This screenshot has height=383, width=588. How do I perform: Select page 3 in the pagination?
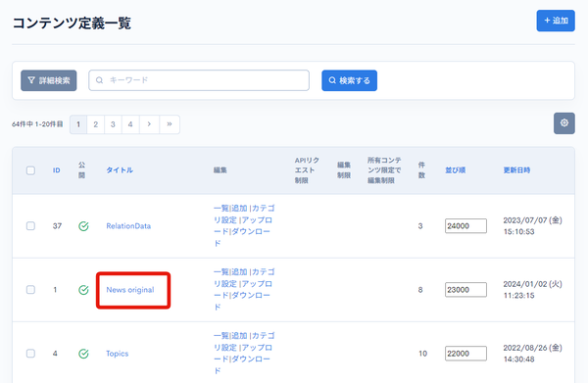[x=113, y=124]
